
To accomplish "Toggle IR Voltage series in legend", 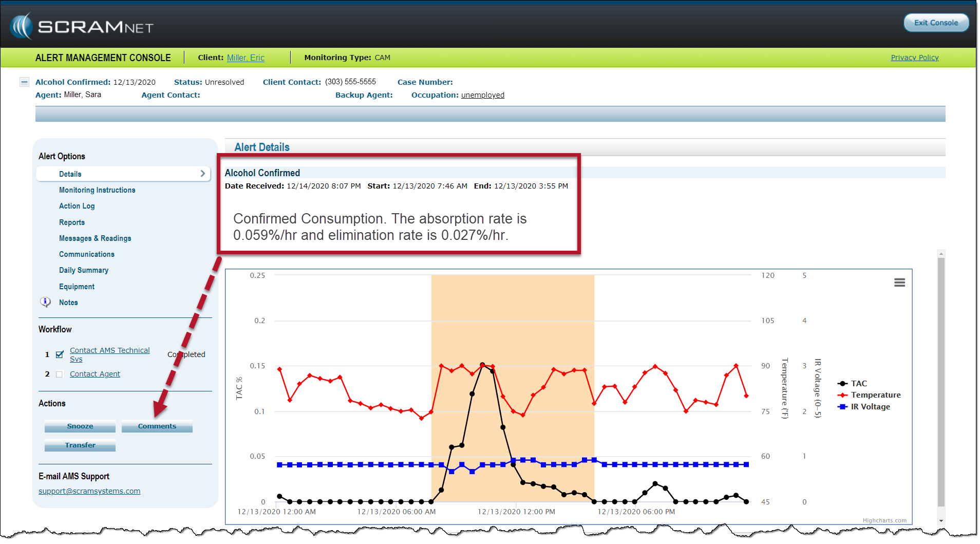I will coord(870,407).
